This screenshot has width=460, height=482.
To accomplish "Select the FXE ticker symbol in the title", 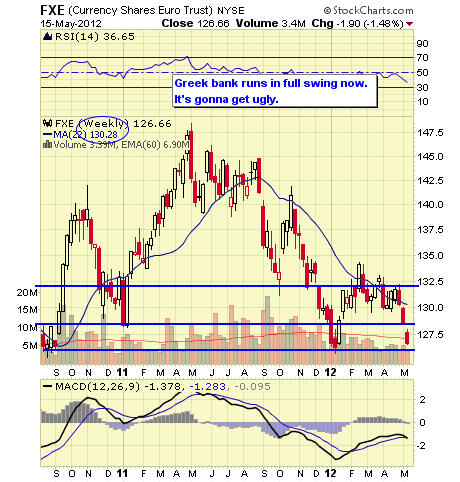I will pos(52,10).
